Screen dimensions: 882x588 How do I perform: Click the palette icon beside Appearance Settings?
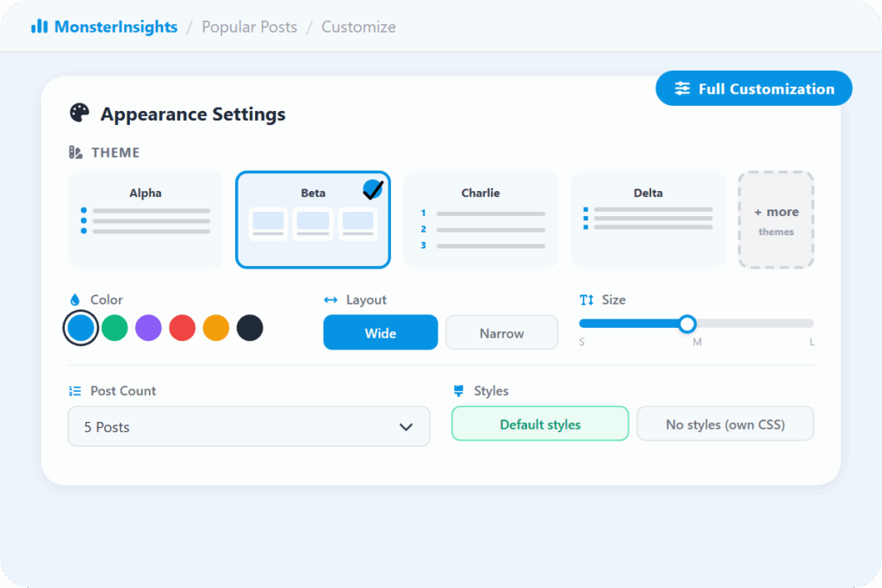[x=79, y=114]
